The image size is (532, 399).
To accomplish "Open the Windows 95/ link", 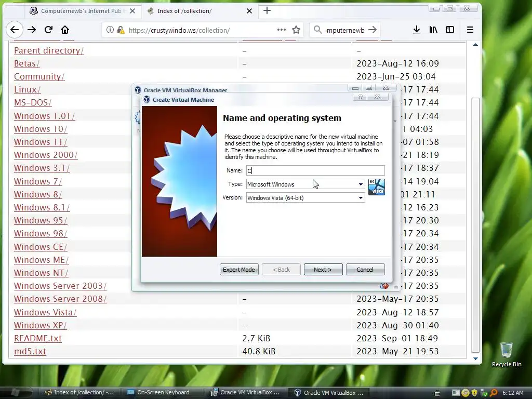I will tap(41, 220).
